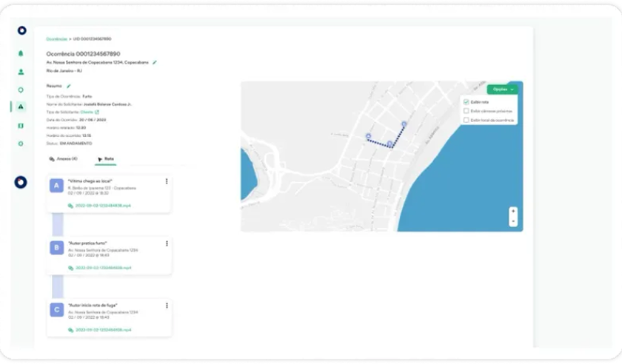Open three-dot menu on card C
622x364 pixels.
click(167, 306)
